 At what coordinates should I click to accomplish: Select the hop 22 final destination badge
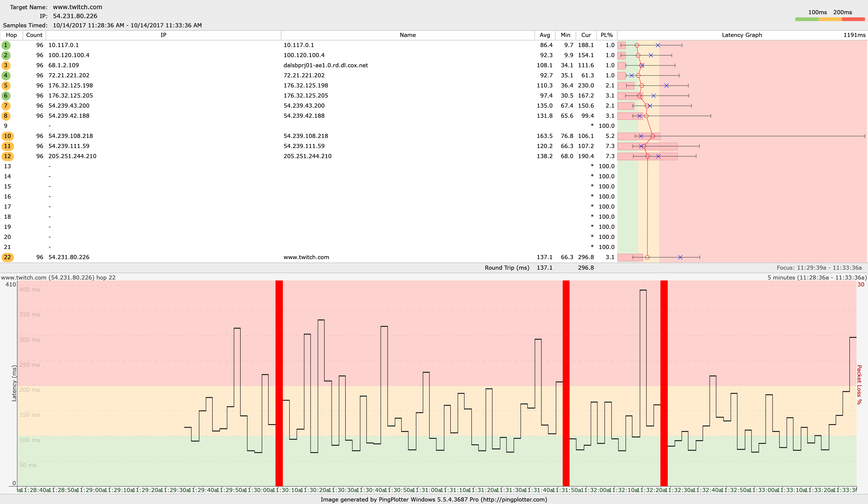point(7,257)
